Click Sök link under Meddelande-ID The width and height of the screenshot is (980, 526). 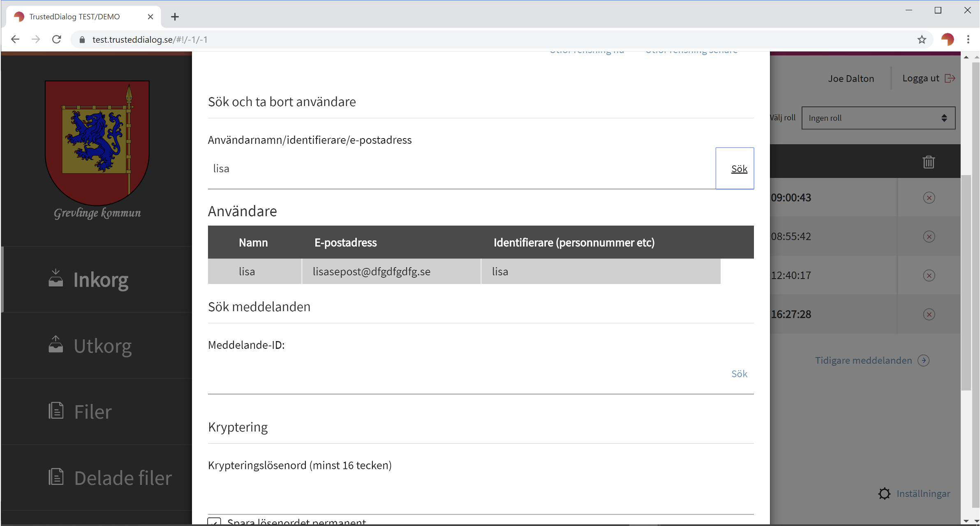coord(739,374)
